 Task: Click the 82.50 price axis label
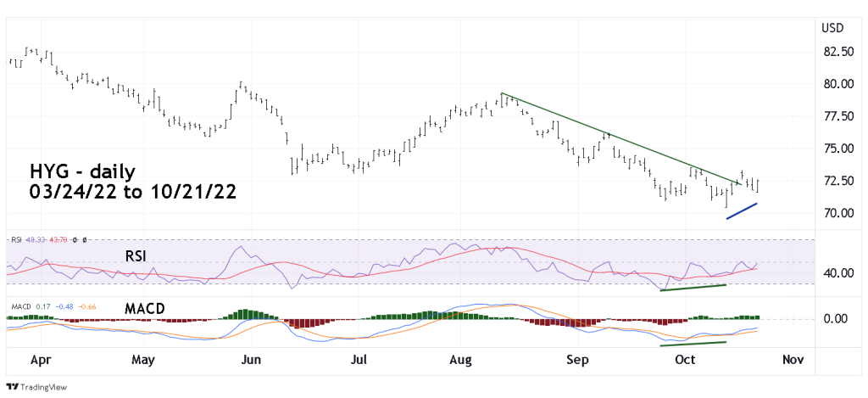click(837, 52)
